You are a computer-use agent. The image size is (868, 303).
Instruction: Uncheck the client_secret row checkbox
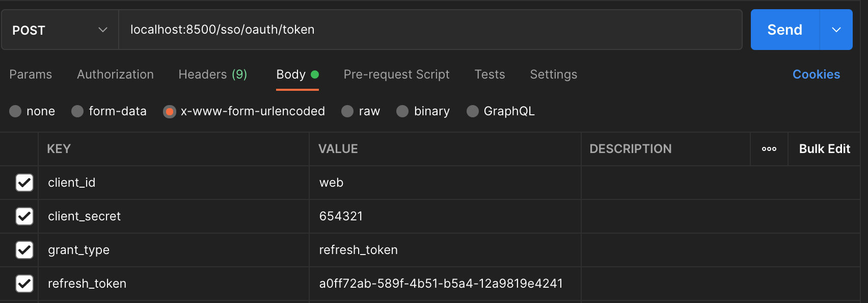point(24,216)
